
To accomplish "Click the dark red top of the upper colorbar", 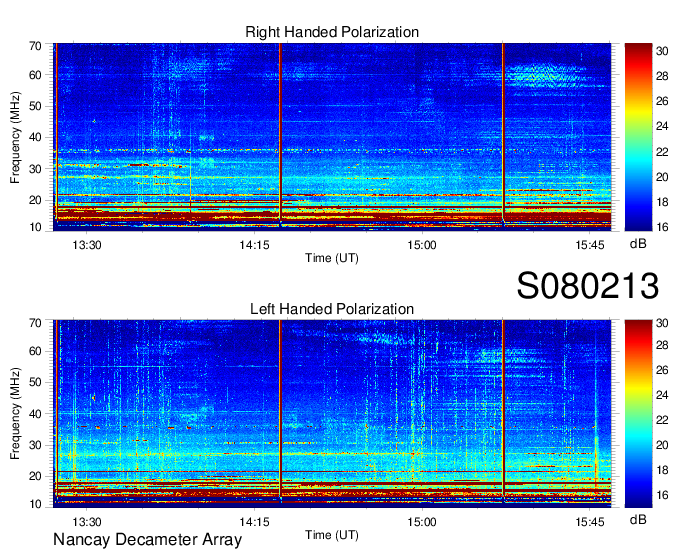I will 638,50.
